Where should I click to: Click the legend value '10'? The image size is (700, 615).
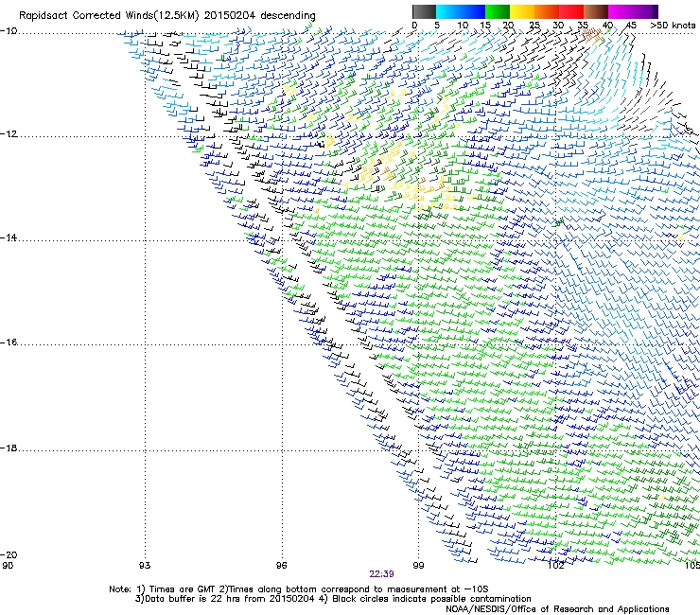(x=463, y=25)
